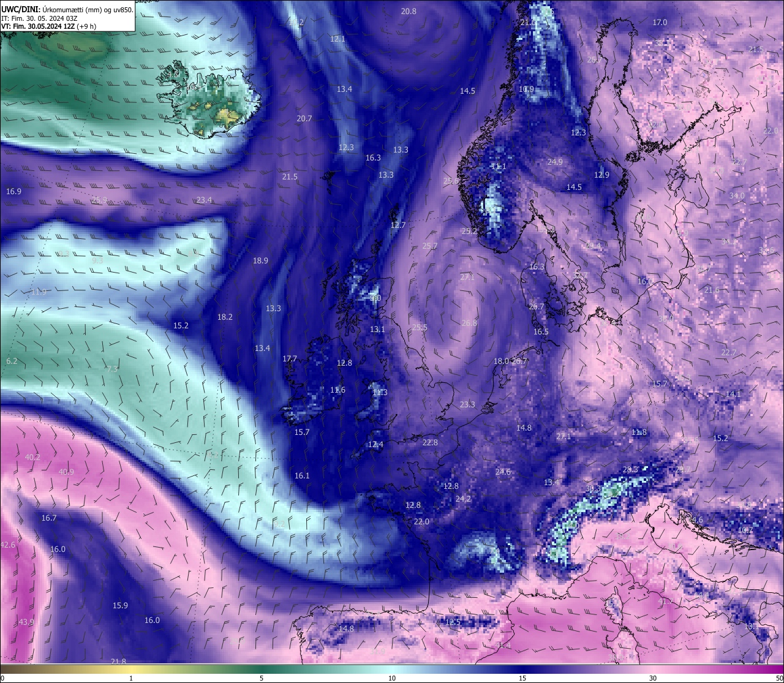Click the '12.1' value on the map
The image size is (784, 683).
click(x=337, y=39)
